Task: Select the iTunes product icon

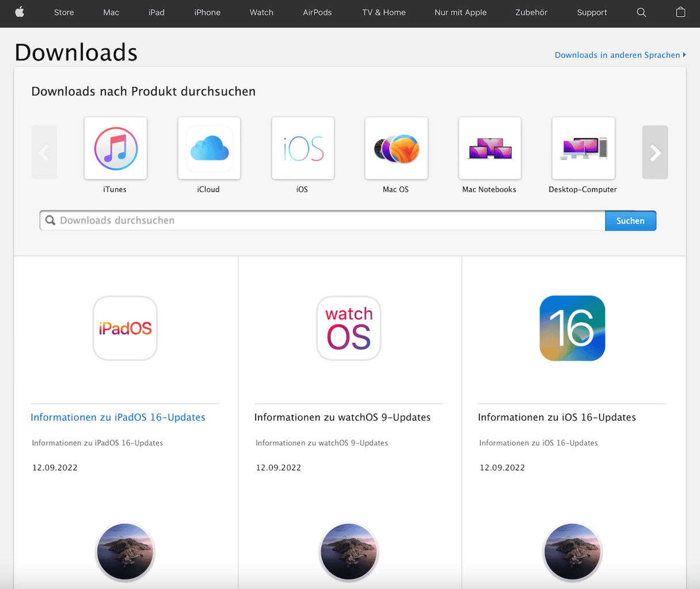Action: pos(116,148)
